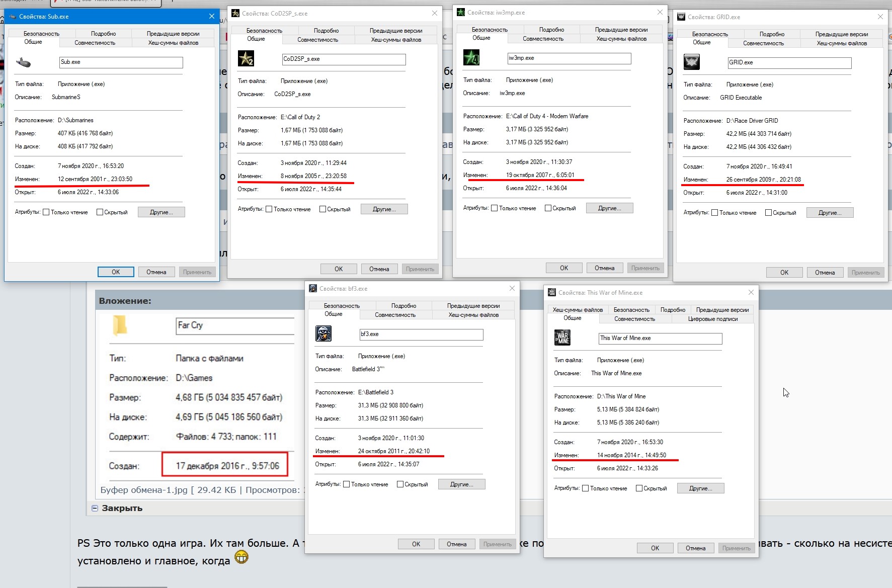Click the bf3.exe filename field
The image size is (892, 588).
click(x=422, y=334)
